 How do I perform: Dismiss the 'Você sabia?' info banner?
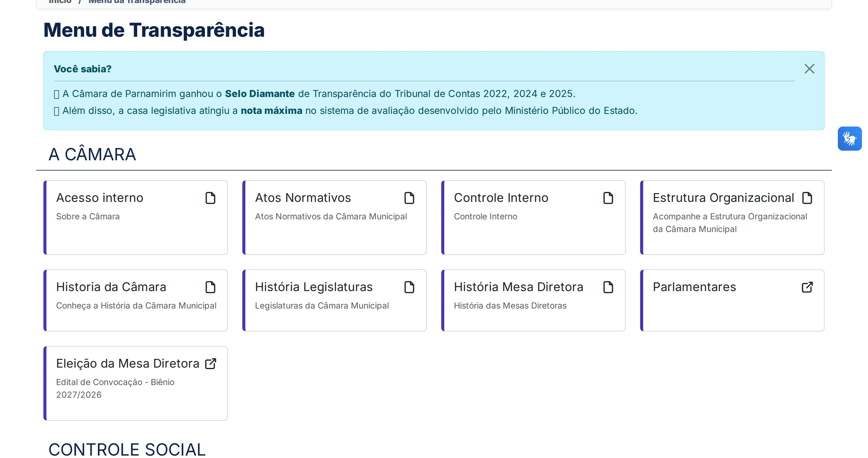coord(809,69)
